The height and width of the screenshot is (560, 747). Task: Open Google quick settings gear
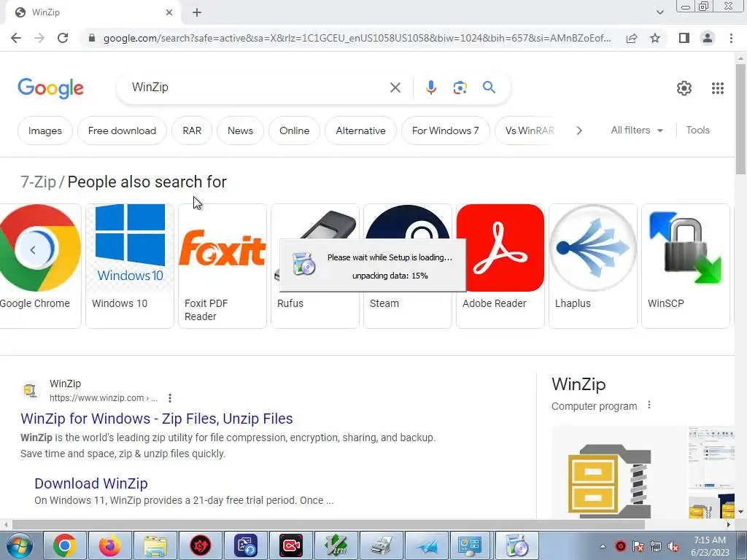click(684, 88)
